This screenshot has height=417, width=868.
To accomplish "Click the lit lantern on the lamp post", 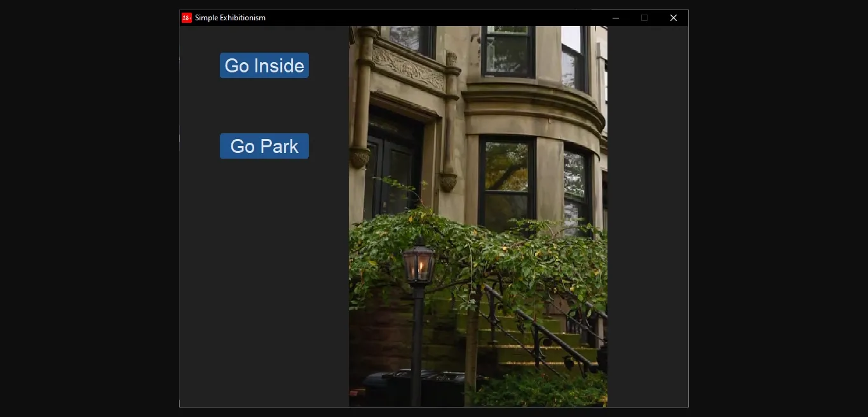I will (x=419, y=265).
